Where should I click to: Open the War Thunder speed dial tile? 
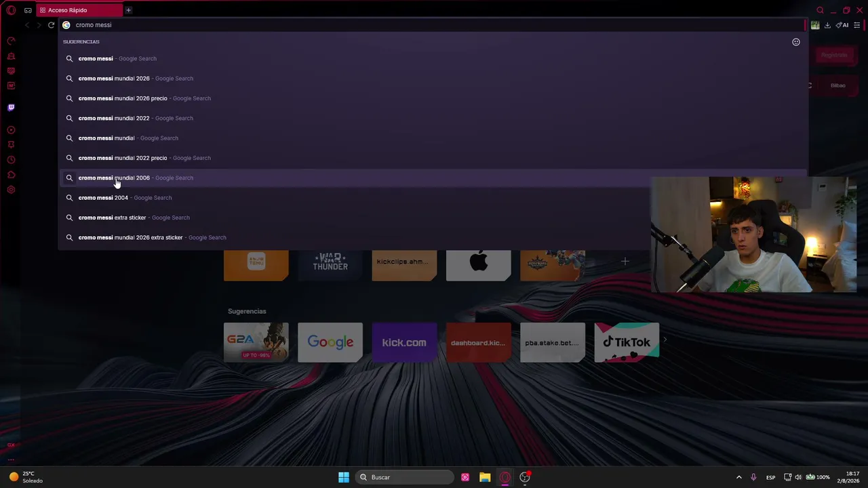(x=330, y=265)
